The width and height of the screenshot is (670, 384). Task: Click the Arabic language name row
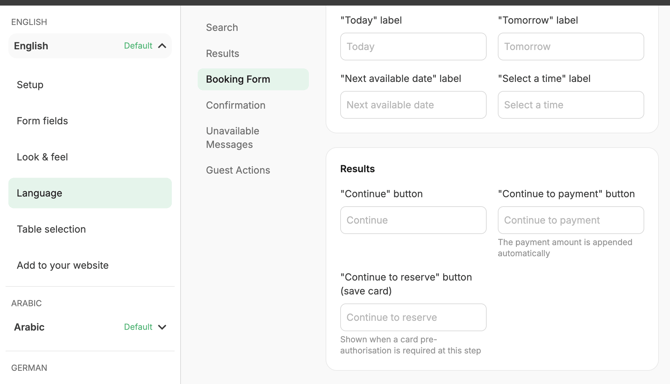pos(90,327)
